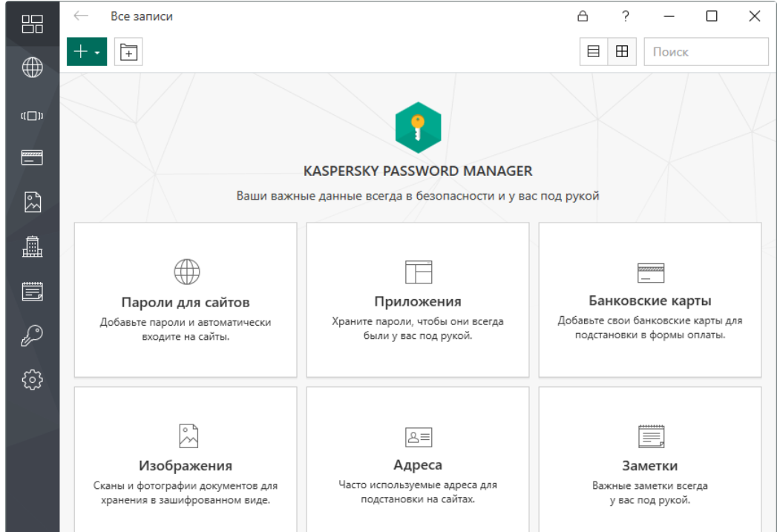The height and width of the screenshot is (532, 777).
Task: Click notepad icon in Заметки tile
Action: (x=651, y=436)
